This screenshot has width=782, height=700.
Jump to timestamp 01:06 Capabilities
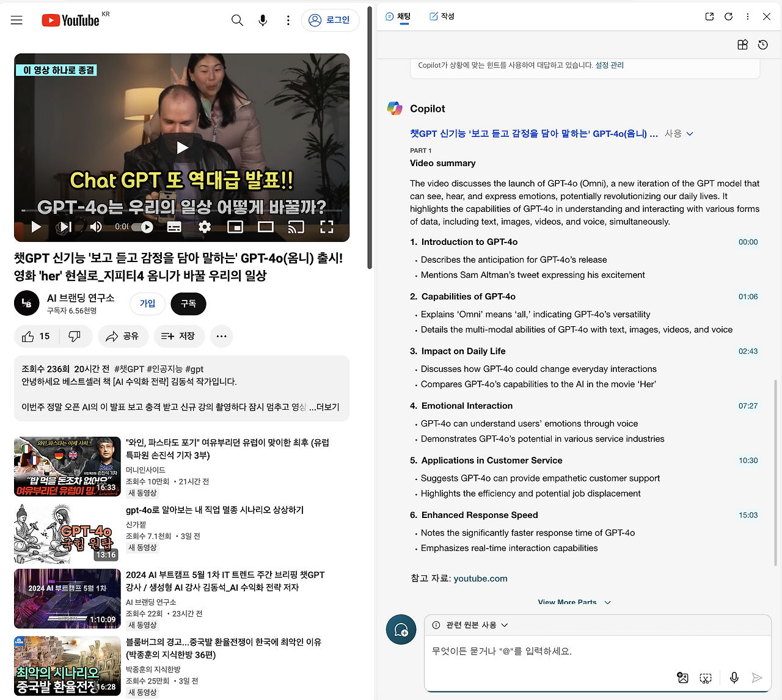click(748, 297)
